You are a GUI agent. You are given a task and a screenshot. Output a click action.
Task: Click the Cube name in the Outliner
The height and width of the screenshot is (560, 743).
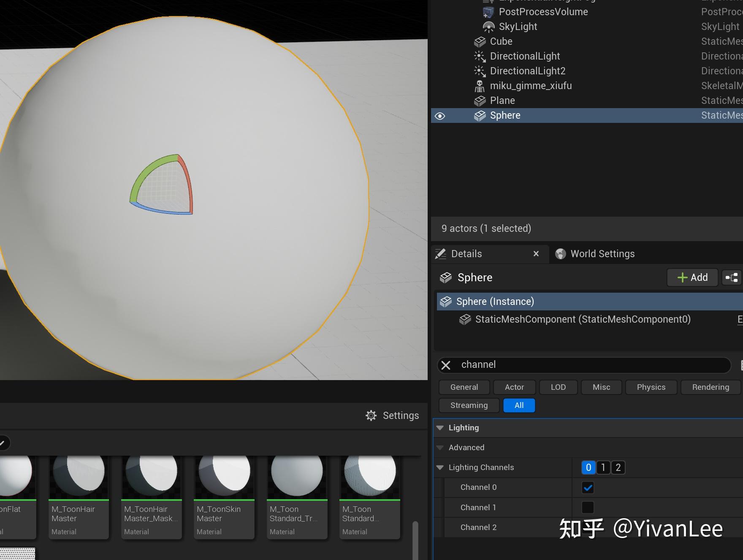pos(501,42)
